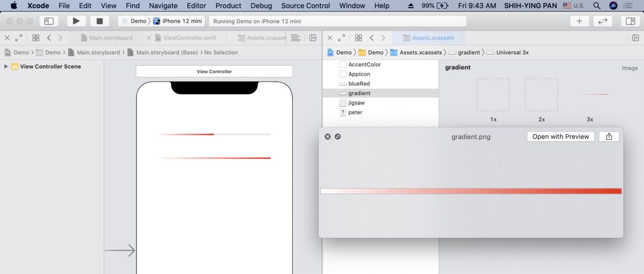Go back using the left chevron in right editor
644x274 pixels.
372,37
